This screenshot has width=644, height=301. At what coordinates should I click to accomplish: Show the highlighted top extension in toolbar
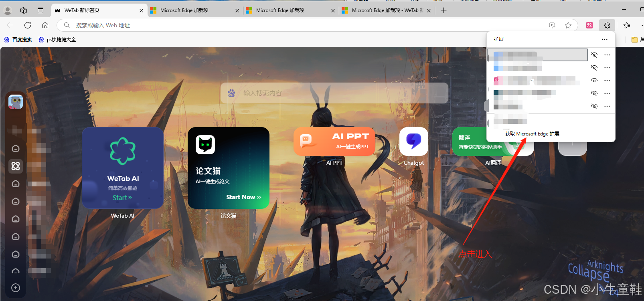click(x=594, y=55)
